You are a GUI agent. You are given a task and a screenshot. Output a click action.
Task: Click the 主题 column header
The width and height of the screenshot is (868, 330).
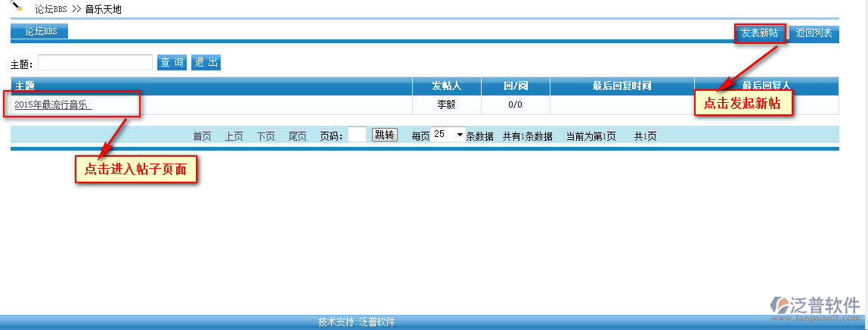tap(212, 86)
